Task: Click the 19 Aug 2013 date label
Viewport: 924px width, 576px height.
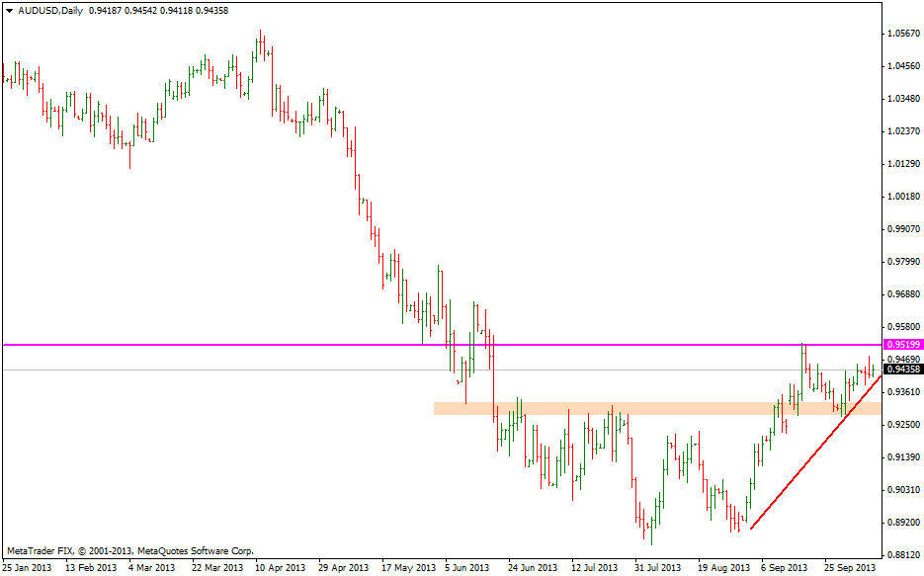Action: [x=720, y=568]
